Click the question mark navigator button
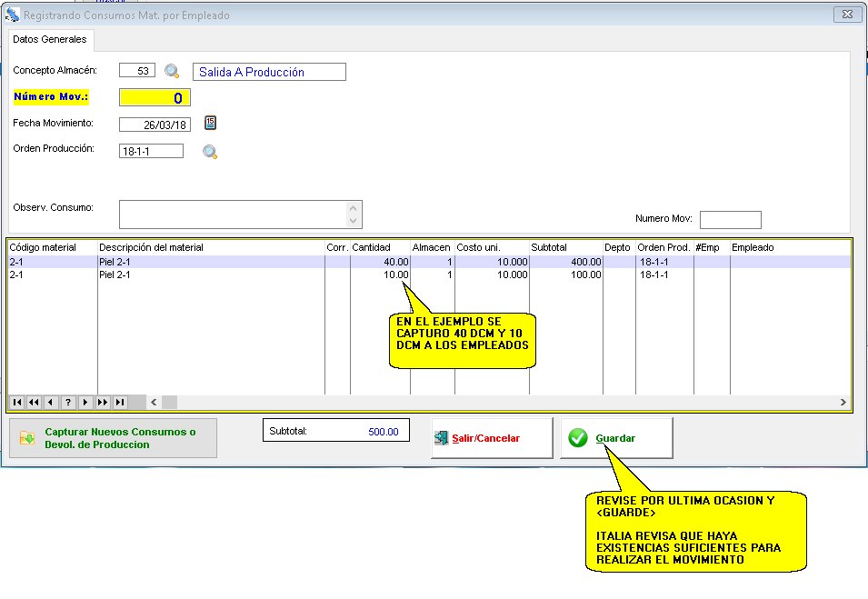The height and width of the screenshot is (599, 868). [68, 402]
